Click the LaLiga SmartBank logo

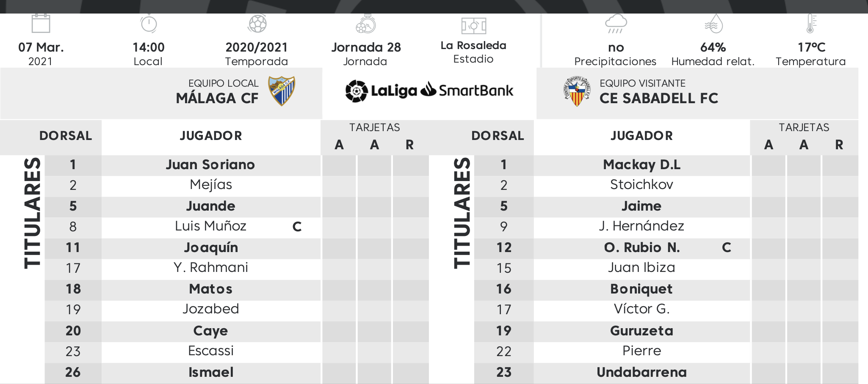pos(429,91)
